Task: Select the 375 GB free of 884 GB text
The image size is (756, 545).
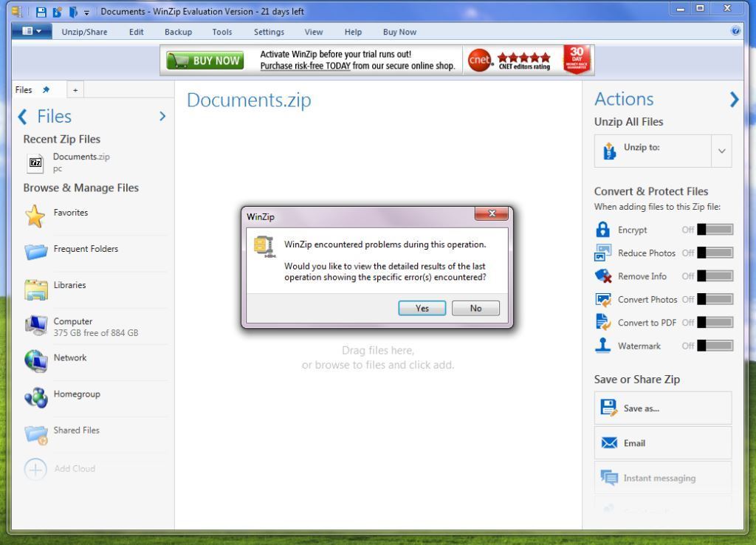Action: (x=95, y=333)
